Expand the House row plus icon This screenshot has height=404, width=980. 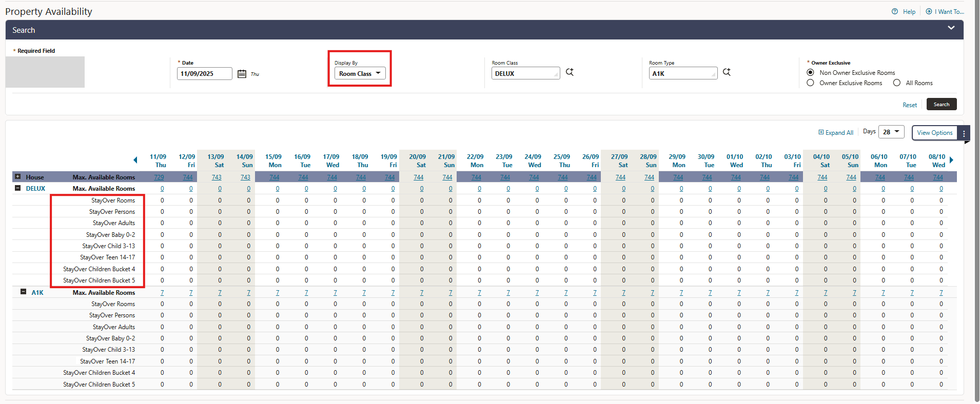[x=17, y=176]
